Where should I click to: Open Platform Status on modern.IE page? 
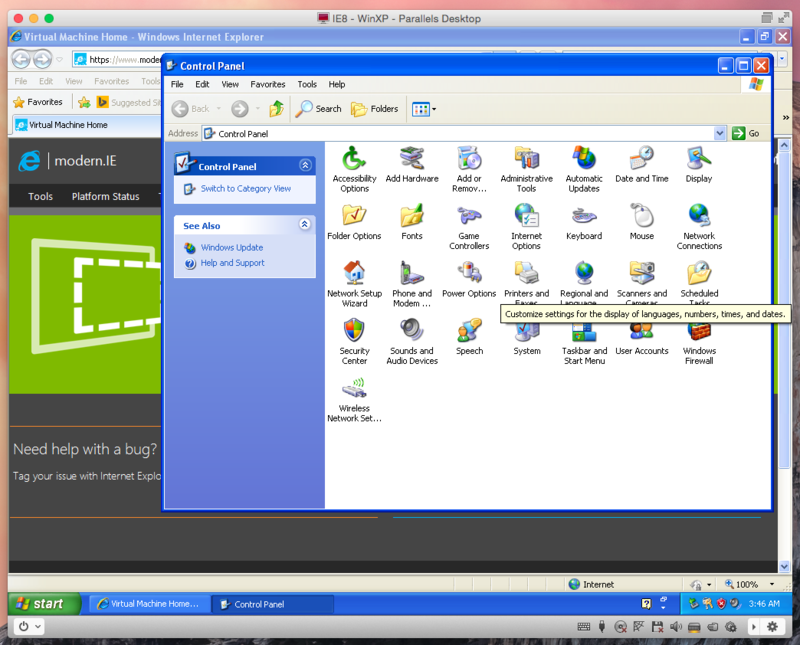pyautogui.click(x=105, y=196)
